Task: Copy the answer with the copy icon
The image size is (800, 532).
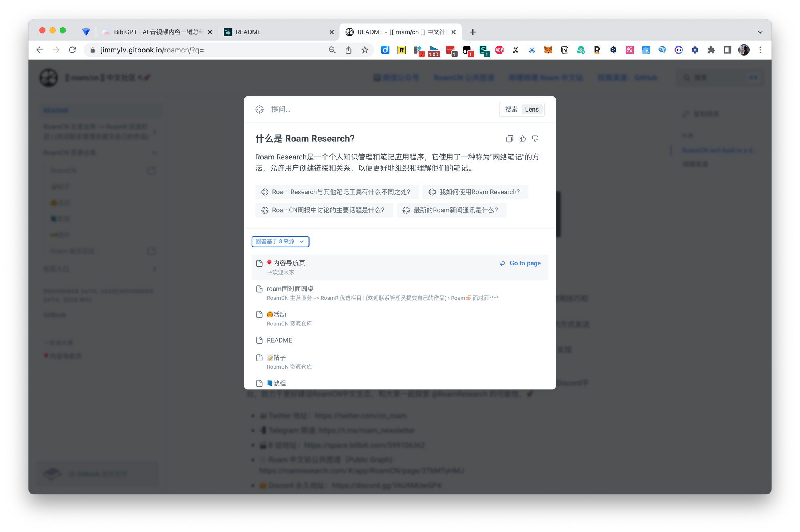Action: pyautogui.click(x=510, y=139)
